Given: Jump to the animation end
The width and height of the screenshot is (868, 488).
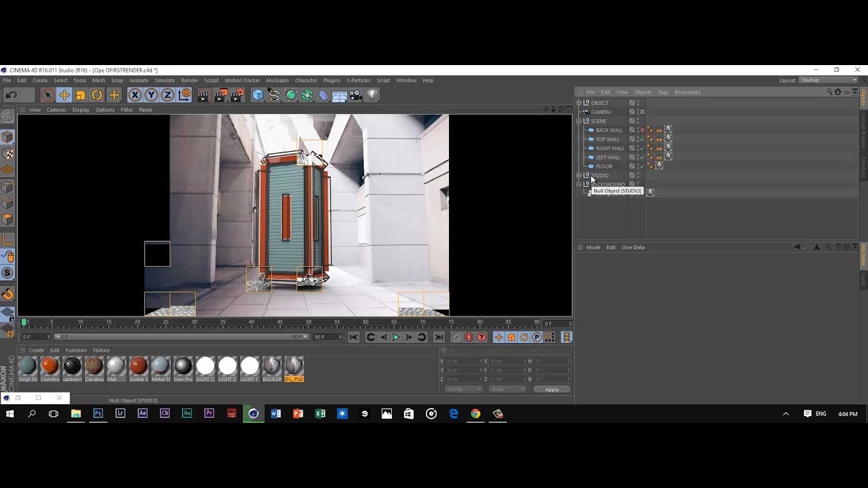Looking at the screenshot, I should (x=439, y=337).
